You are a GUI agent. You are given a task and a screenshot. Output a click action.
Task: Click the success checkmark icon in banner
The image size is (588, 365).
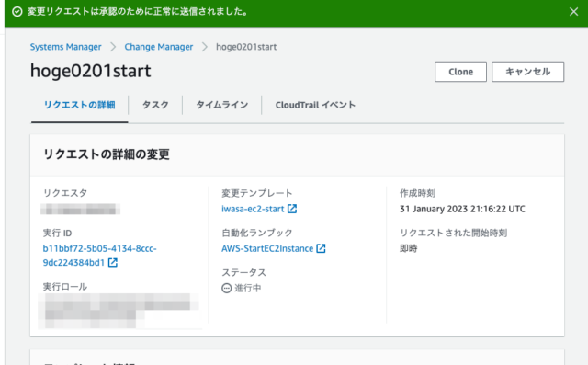[x=17, y=12]
